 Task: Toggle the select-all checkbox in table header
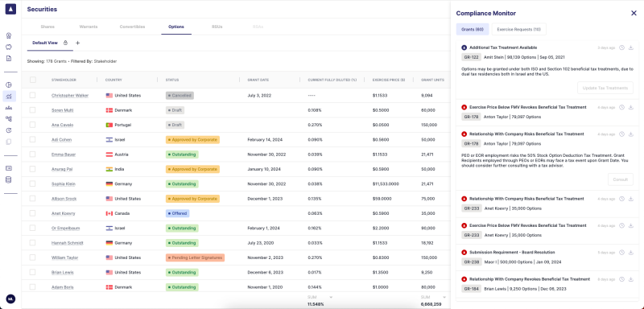click(x=33, y=80)
